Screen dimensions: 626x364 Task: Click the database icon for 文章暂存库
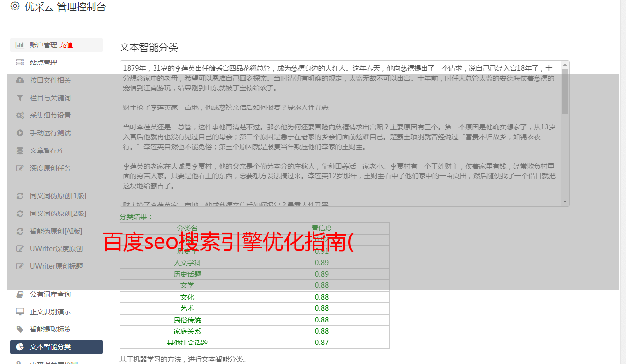20,150
